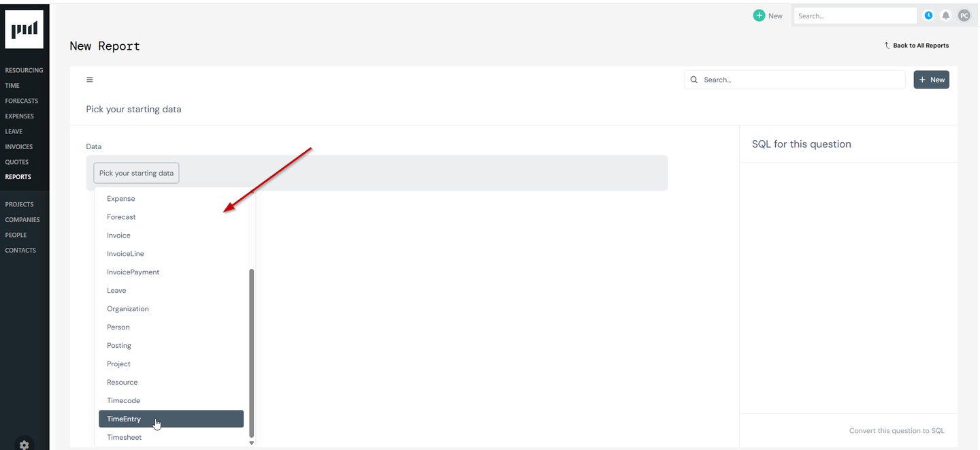Image resolution: width=980 pixels, height=450 pixels.
Task: Click Back to All Reports
Action: 917,45
